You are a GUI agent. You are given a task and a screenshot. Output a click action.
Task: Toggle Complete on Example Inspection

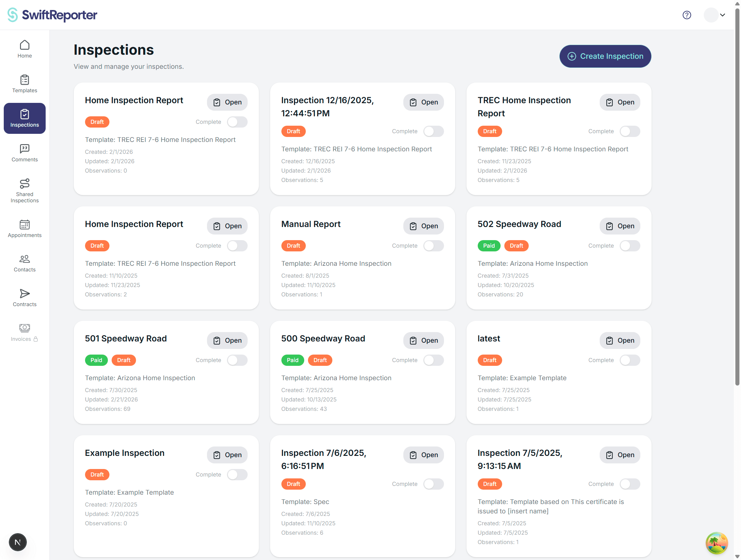(237, 475)
